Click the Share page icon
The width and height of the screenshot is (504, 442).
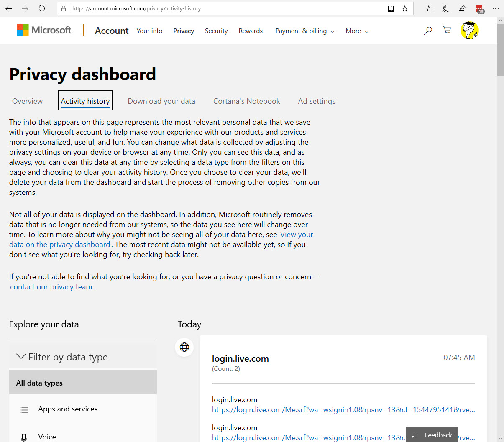(462, 8)
